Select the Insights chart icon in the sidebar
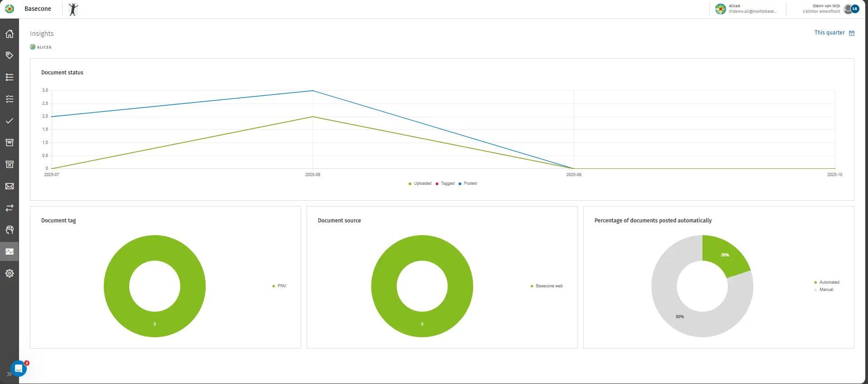The width and height of the screenshot is (868, 384). coord(10,251)
